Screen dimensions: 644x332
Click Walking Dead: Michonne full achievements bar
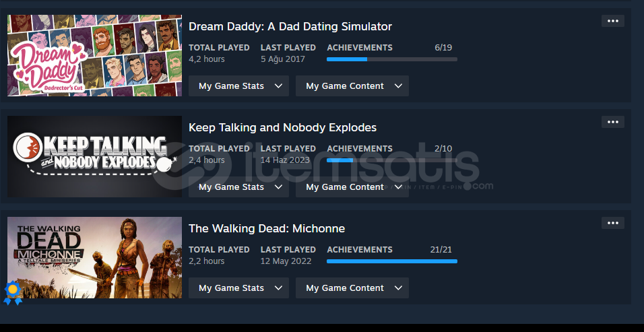[392, 261]
